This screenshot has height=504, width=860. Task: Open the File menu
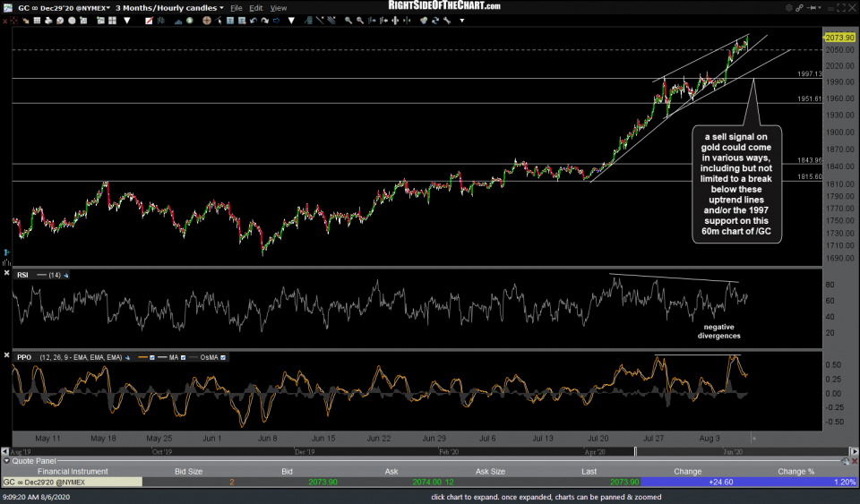236,7
